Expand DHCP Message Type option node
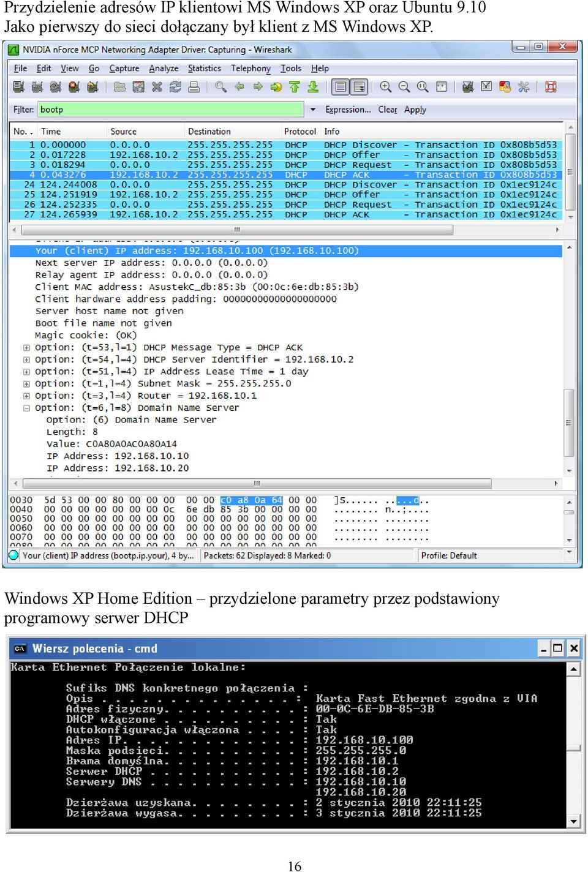 tap(26, 347)
